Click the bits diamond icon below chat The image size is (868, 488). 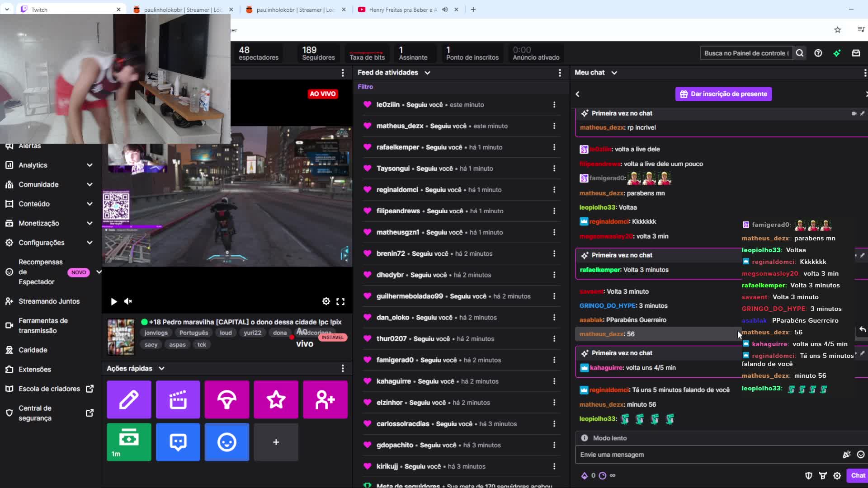click(x=585, y=475)
